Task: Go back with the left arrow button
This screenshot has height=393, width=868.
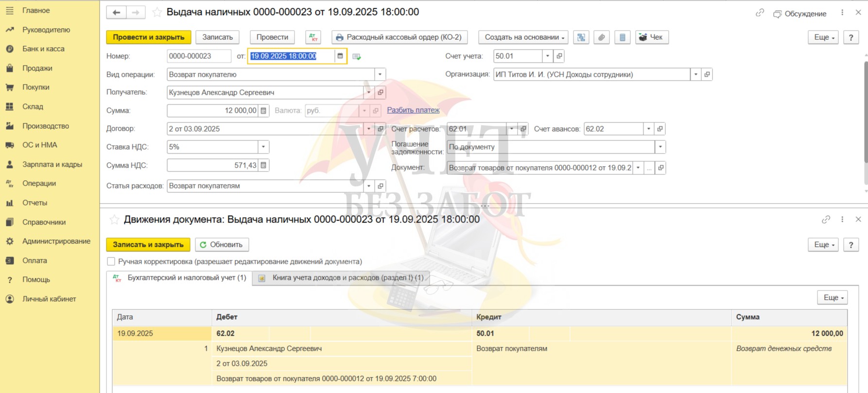Action: tap(116, 13)
